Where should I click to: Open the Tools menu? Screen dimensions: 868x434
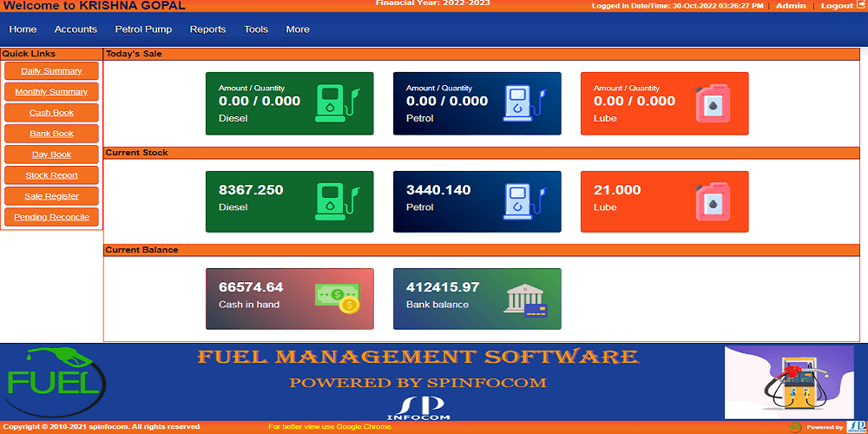[256, 30]
